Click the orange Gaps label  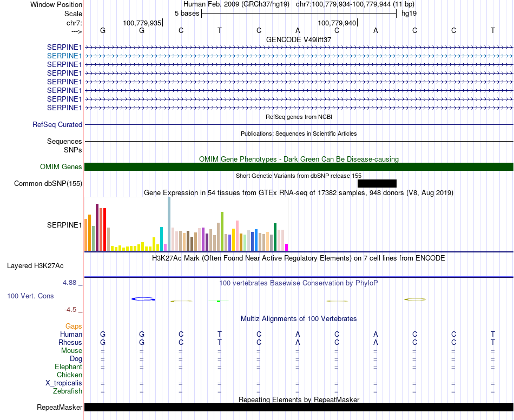pos(74,326)
